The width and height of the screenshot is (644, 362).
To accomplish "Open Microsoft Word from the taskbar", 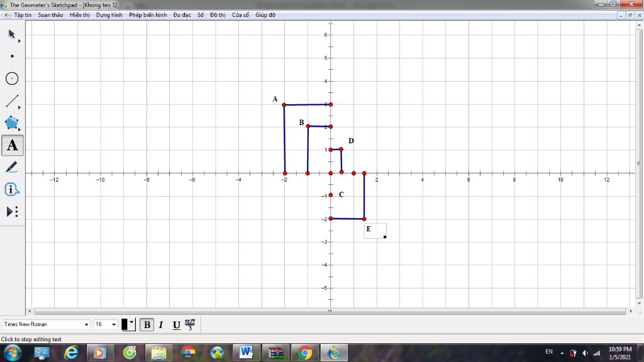I will pos(246,353).
